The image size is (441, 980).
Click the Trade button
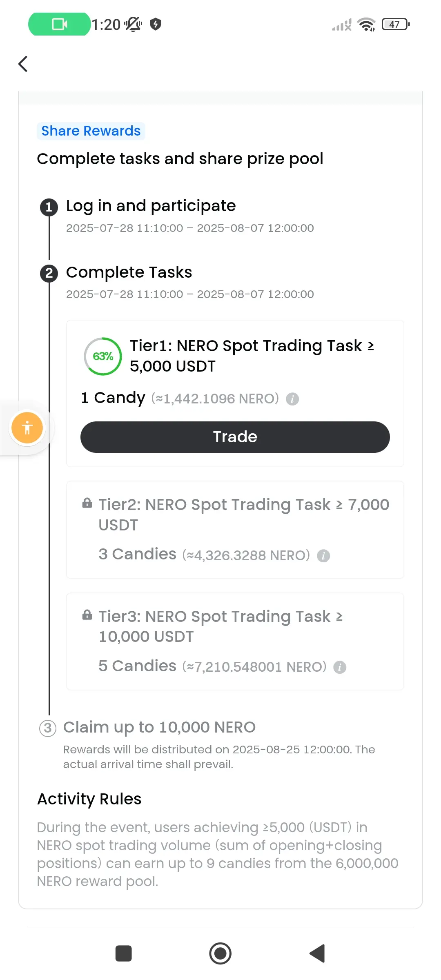(235, 437)
